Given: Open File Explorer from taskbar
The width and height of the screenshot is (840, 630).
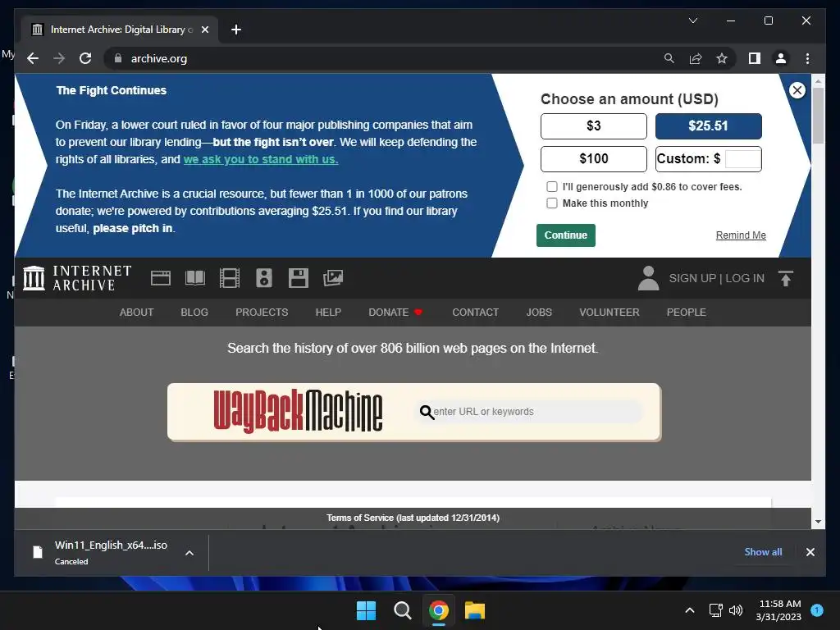Looking at the screenshot, I should click(475, 610).
